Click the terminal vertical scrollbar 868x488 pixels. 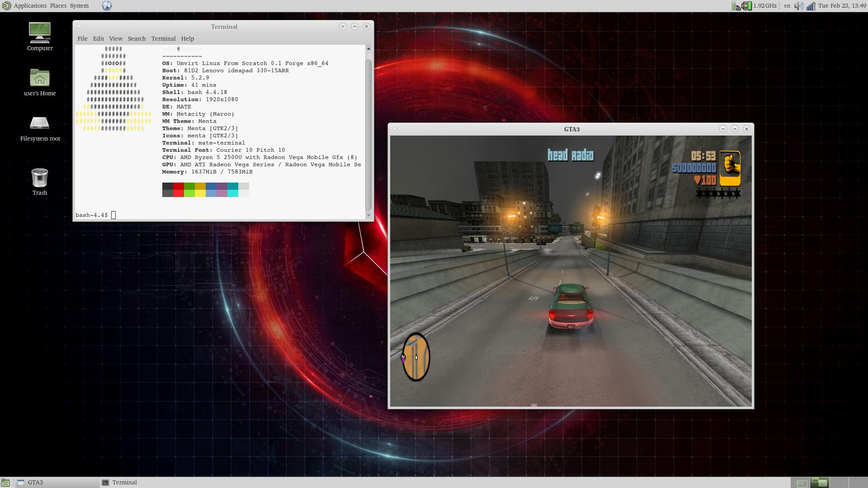pyautogui.click(x=368, y=136)
